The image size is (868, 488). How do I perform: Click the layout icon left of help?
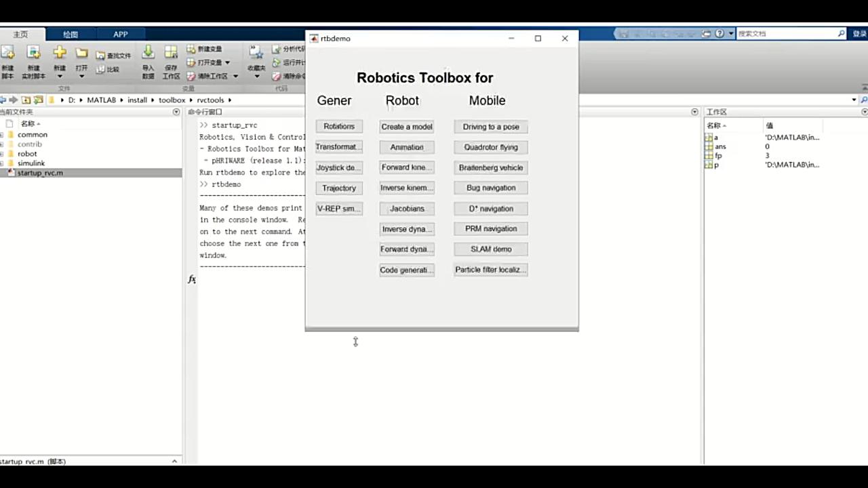pos(707,33)
